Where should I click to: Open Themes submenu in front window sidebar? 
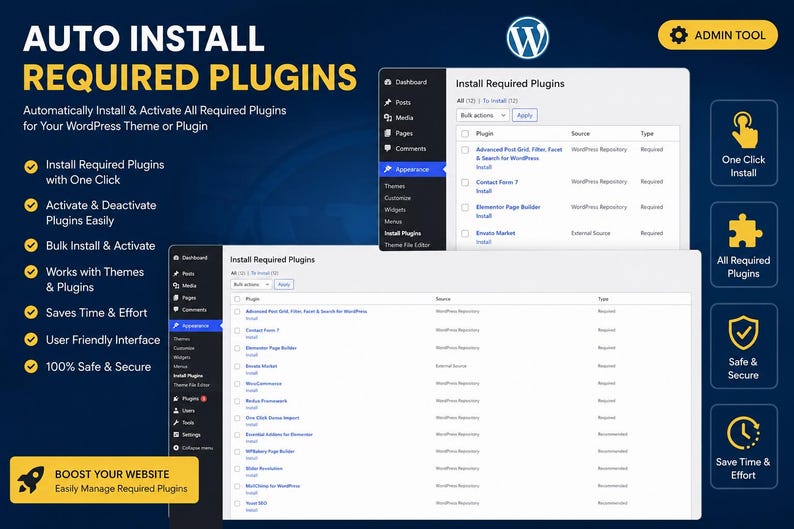(181, 339)
